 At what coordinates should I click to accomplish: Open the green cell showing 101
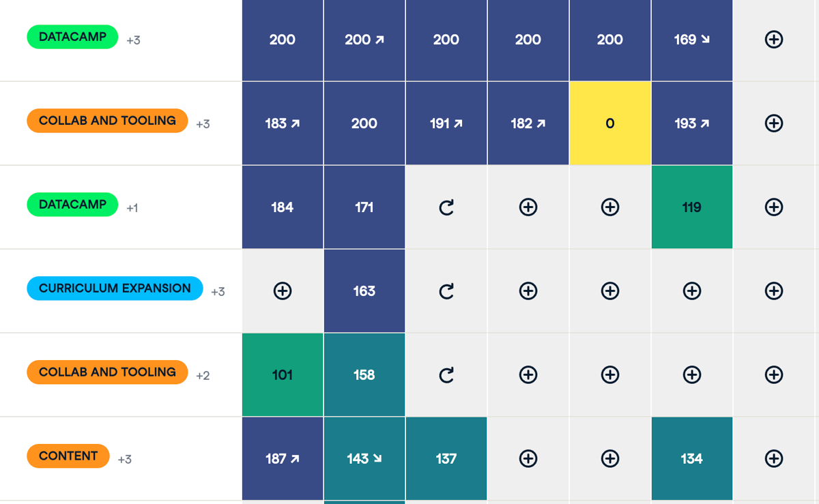pyautogui.click(x=282, y=374)
